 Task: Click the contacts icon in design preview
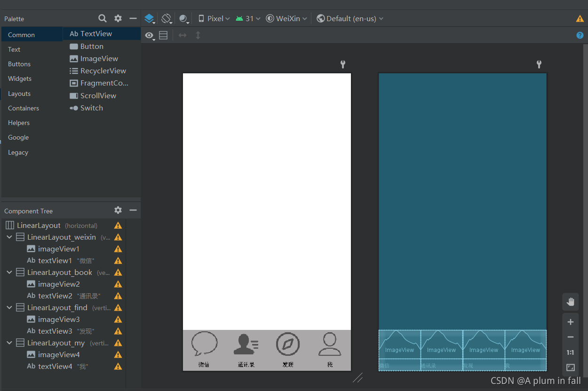(x=246, y=344)
